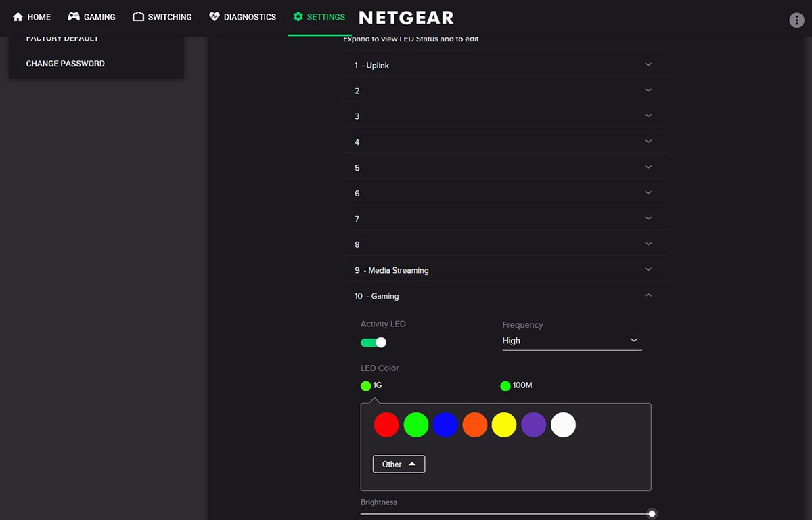Open the Frequency dropdown set to High
Screen dimensions: 812x520
(571, 341)
